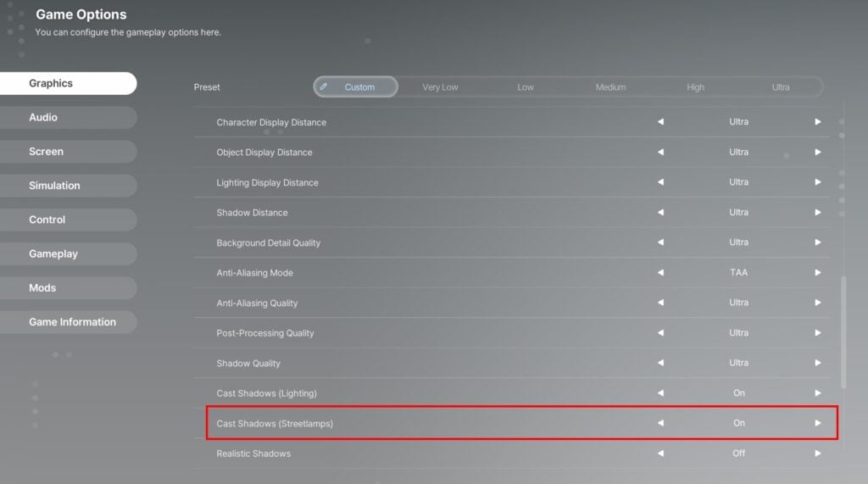Decrease Shadow Distance with left arrow
Image resolution: width=868 pixels, height=484 pixels.
pyautogui.click(x=660, y=213)
